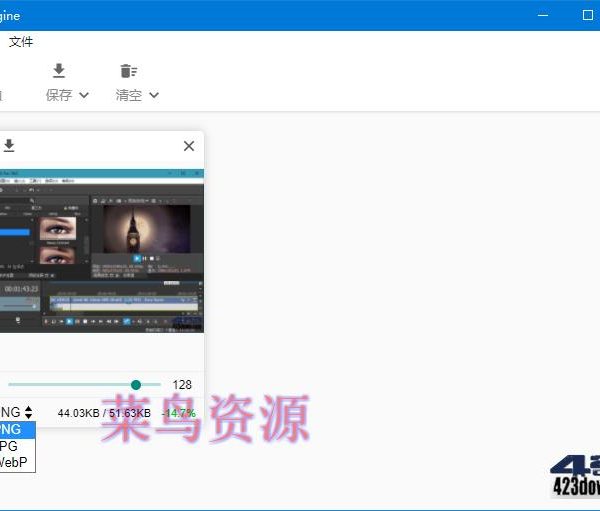600x511 pixels.
Task: Expand the 保存 dropdown chevron
Action: click(x=84, y=95)
